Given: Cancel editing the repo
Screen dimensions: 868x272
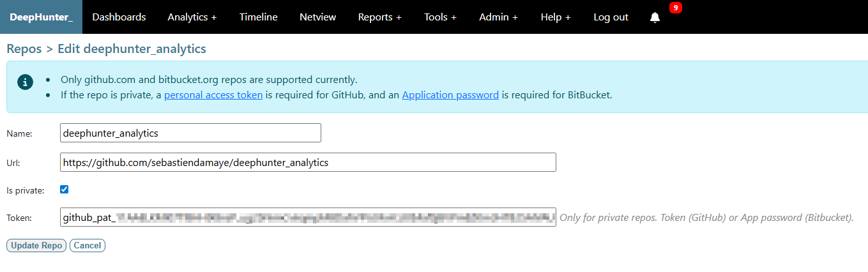Looking at the screenshot, I should (88, 246).
